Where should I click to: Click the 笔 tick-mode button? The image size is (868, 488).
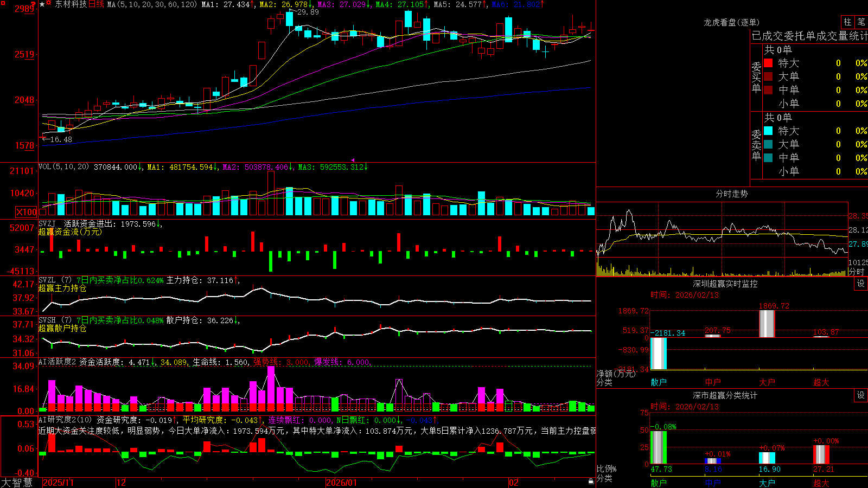coord(861,22)
